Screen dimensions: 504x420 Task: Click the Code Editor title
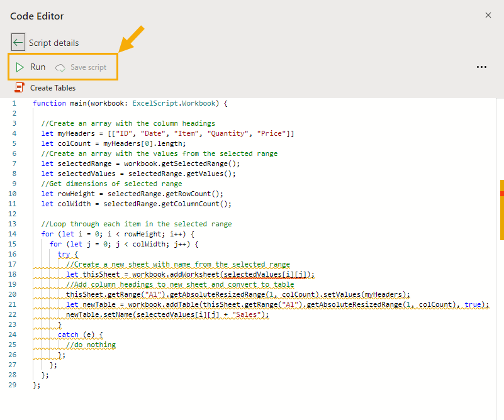click(36, 16)
